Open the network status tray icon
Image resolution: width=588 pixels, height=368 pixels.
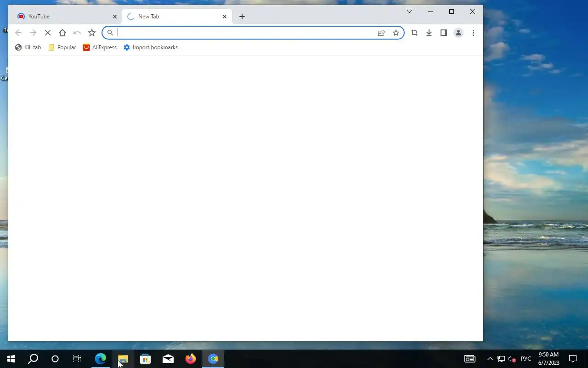pos(501,359)
